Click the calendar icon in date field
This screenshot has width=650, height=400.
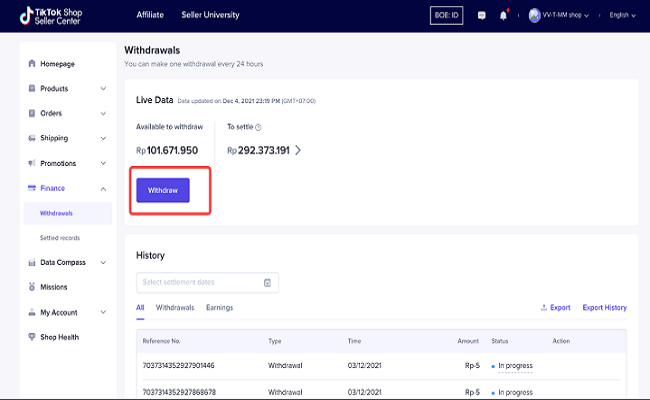[x=267, y=283]
